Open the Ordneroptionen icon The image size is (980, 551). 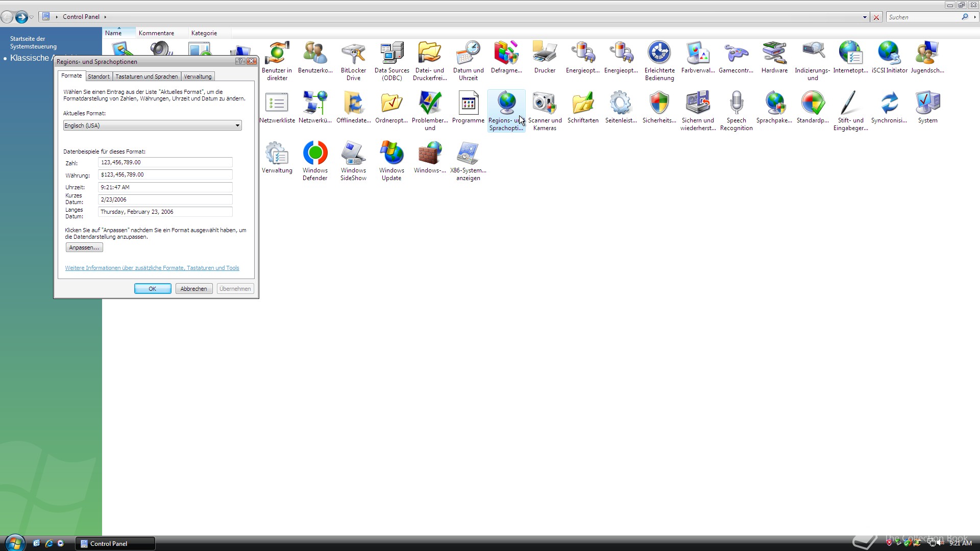(391, 107)
